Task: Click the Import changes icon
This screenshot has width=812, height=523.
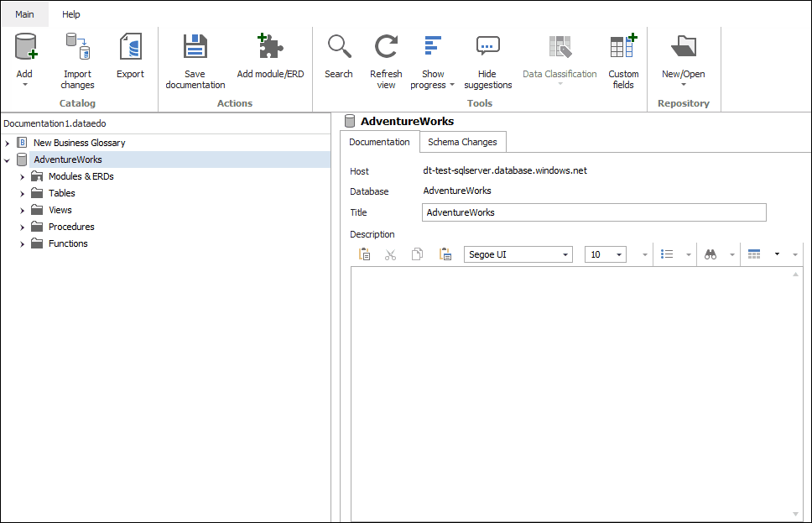Action: [77, 48]
